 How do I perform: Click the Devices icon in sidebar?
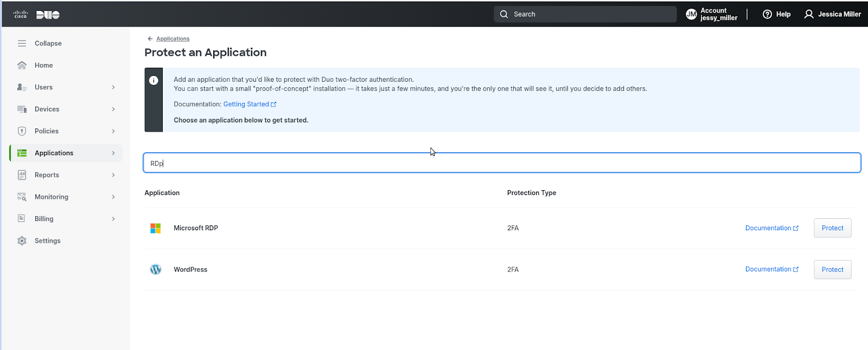click(22, 109)
